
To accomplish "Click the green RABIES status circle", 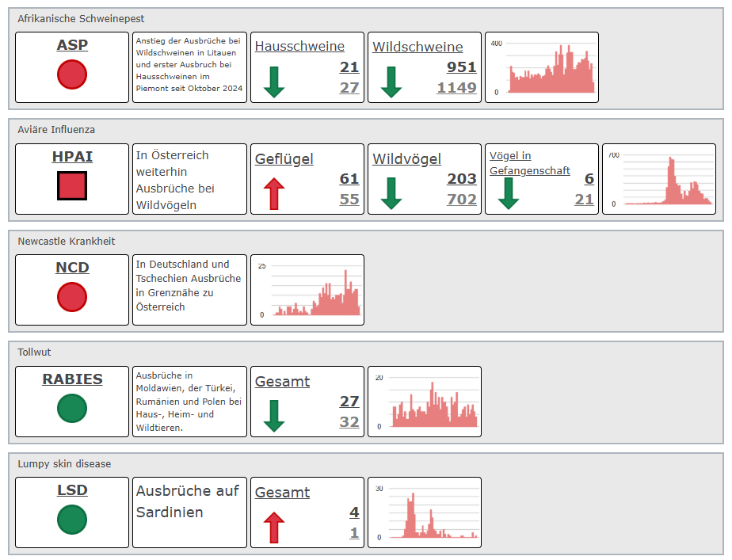I will pyautogui.click(x=72, y=409).
